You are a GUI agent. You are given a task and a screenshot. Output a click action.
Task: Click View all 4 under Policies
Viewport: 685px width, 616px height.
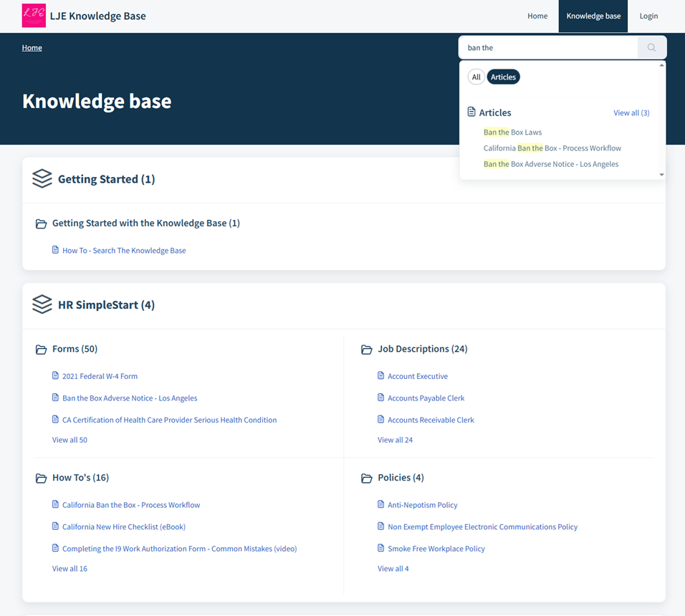(393, 569)
